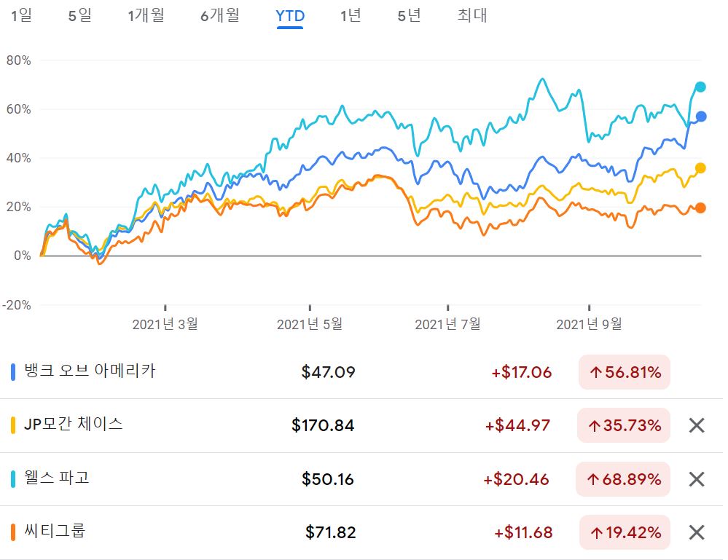
Task: Click the 35.73% gain badge
Action: pos(624,425)
